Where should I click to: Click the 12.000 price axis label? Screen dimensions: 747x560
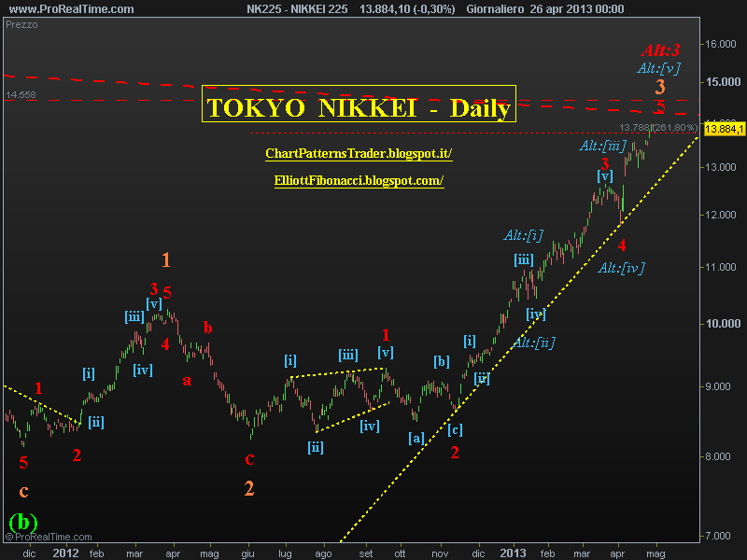(721, 215)
